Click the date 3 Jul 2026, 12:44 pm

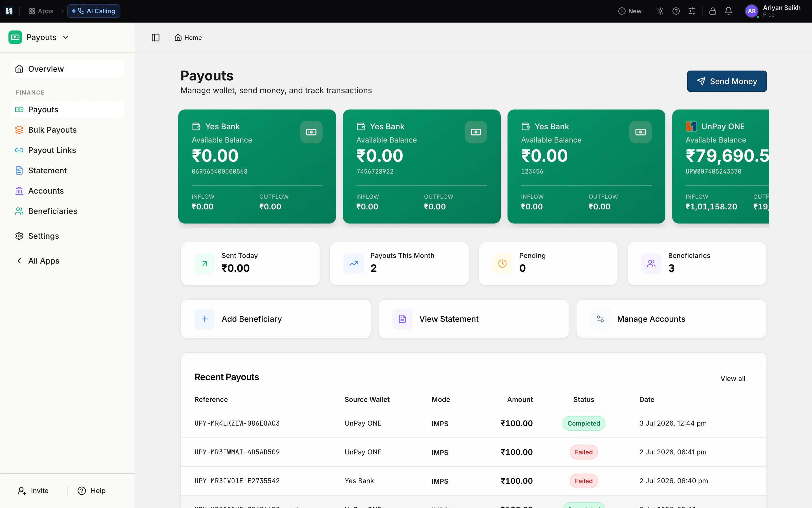[673, 423]
